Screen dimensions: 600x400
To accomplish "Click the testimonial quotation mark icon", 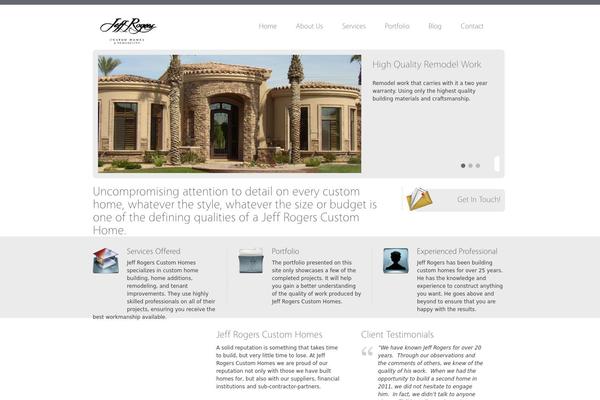I will [367, 351].
